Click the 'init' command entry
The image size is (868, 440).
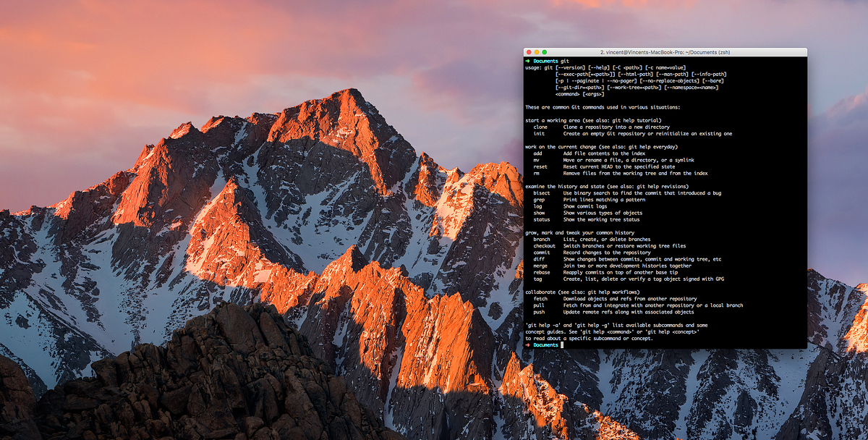click(x=539, y=134)
